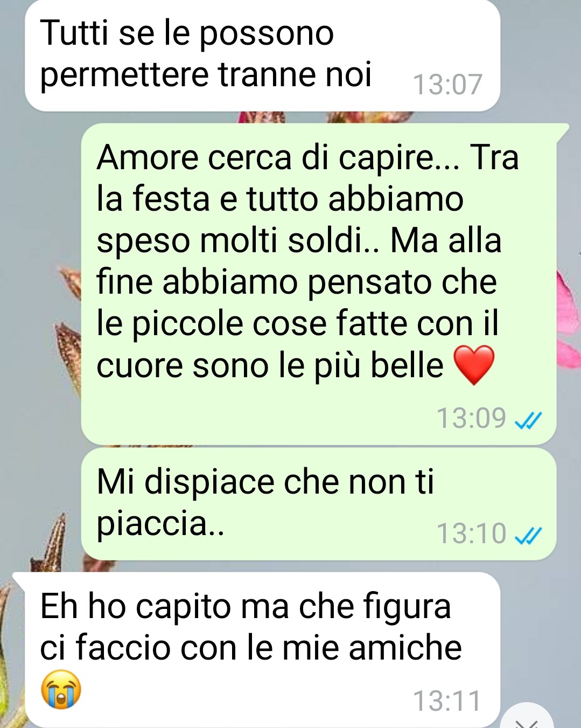The width and height of the screenshot is (581, 728).
Task: Click the words 'tranne noi' in top bubble
Action: [x=295, y=74]
